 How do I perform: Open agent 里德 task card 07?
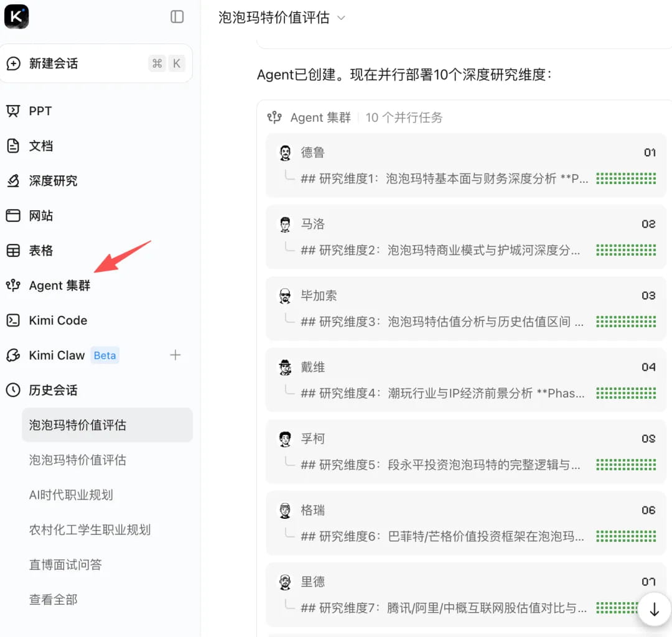466,595
